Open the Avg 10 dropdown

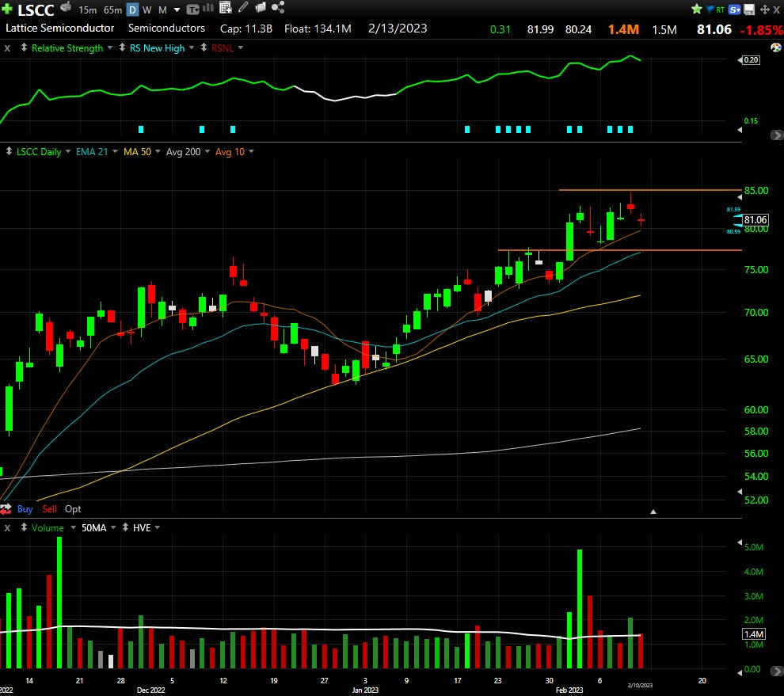(252, 151)
